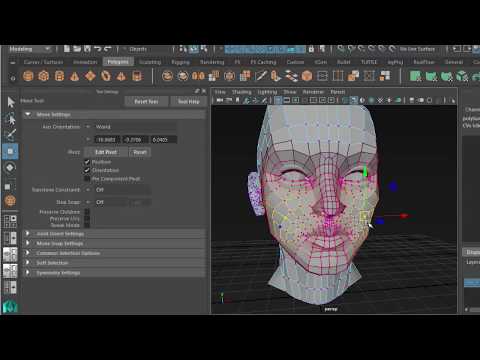This screenshot has height=360, width=480.
Task: Click the Maya logo icon at toolbox bottom
Action: tap(10, 306)
